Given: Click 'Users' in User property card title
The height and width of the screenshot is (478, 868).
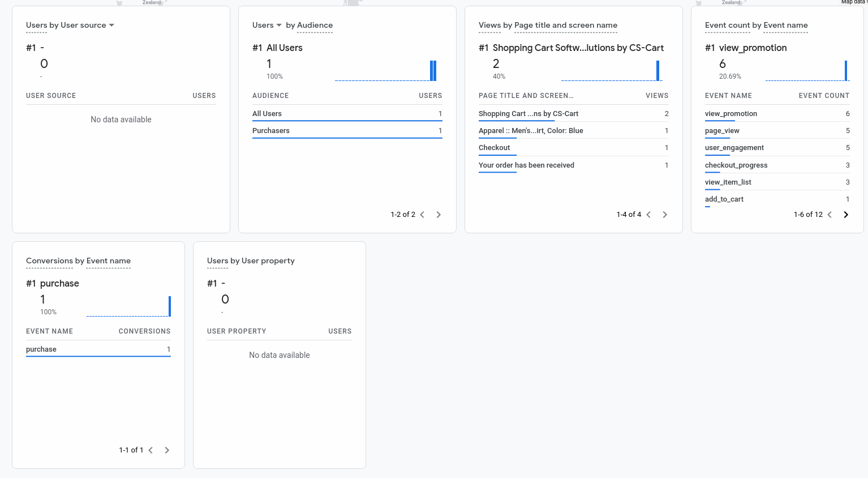Looking at the screenshot, I should (217, 261).
